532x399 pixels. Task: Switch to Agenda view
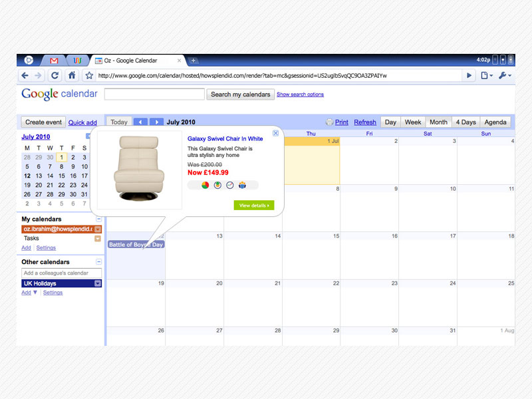495,122
